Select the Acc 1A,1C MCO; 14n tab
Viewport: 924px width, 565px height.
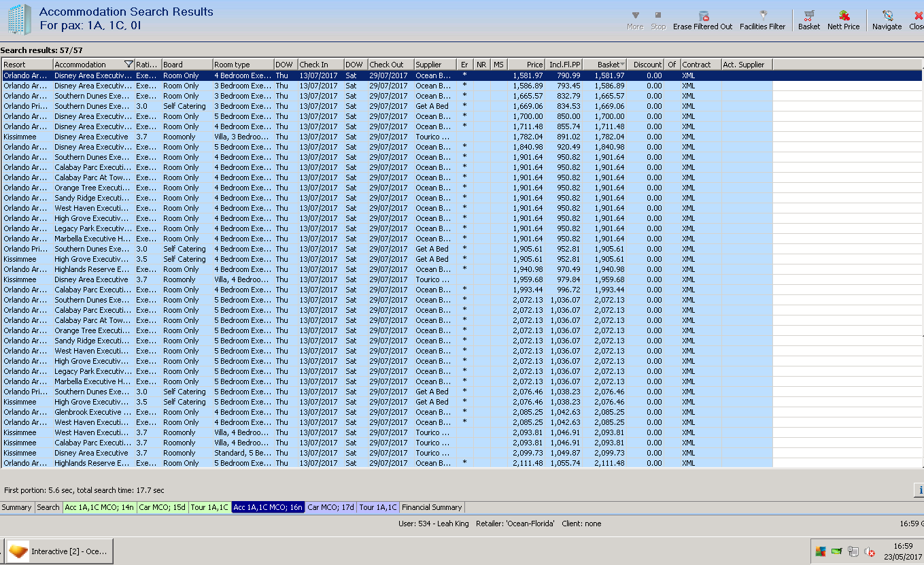click(99, 507)
